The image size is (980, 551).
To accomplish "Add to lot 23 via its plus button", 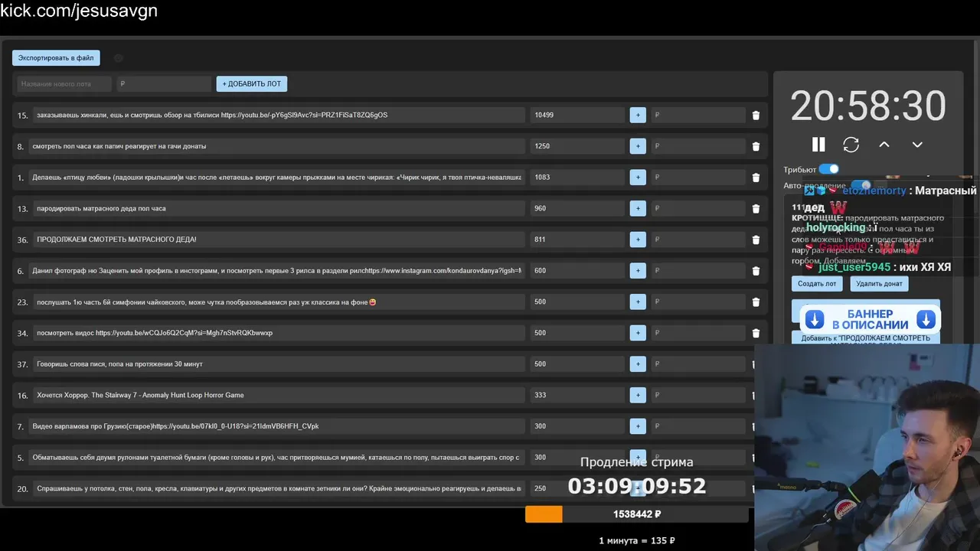I will click(x=638, y=302).
